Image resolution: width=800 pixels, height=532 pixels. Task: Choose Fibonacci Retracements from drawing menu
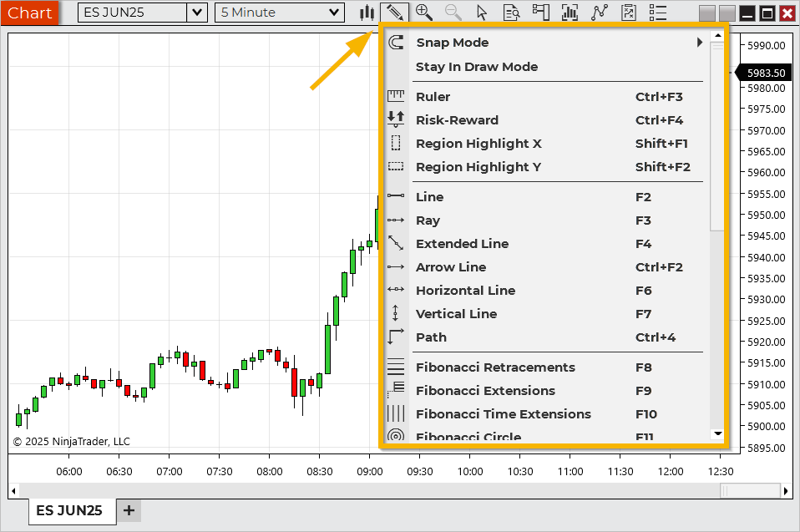[x=495, y=367]
